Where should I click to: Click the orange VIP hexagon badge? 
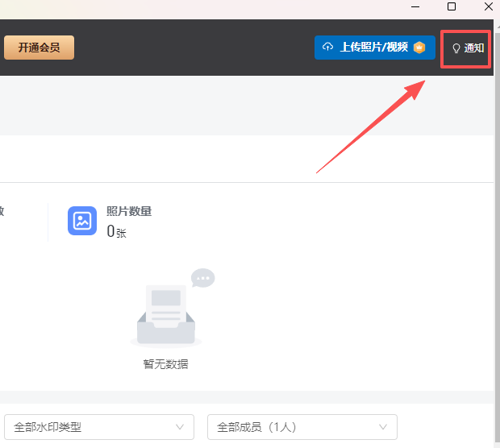[419, 48]
